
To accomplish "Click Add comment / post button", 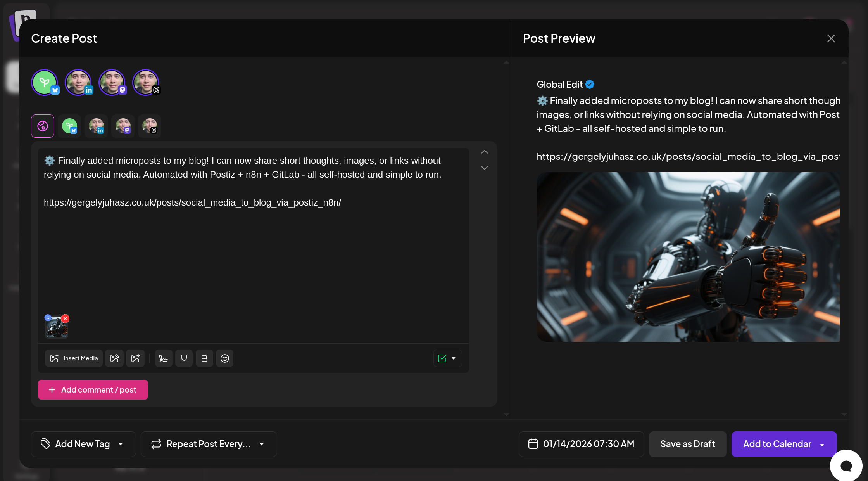I will pyautogui.click(x=93, y=390).
